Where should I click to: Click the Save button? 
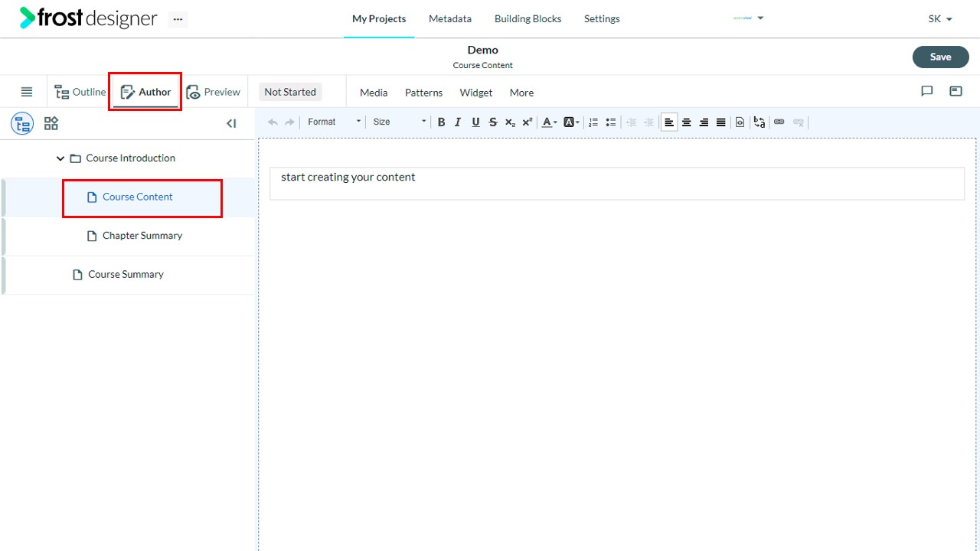(x=940, y=57)
